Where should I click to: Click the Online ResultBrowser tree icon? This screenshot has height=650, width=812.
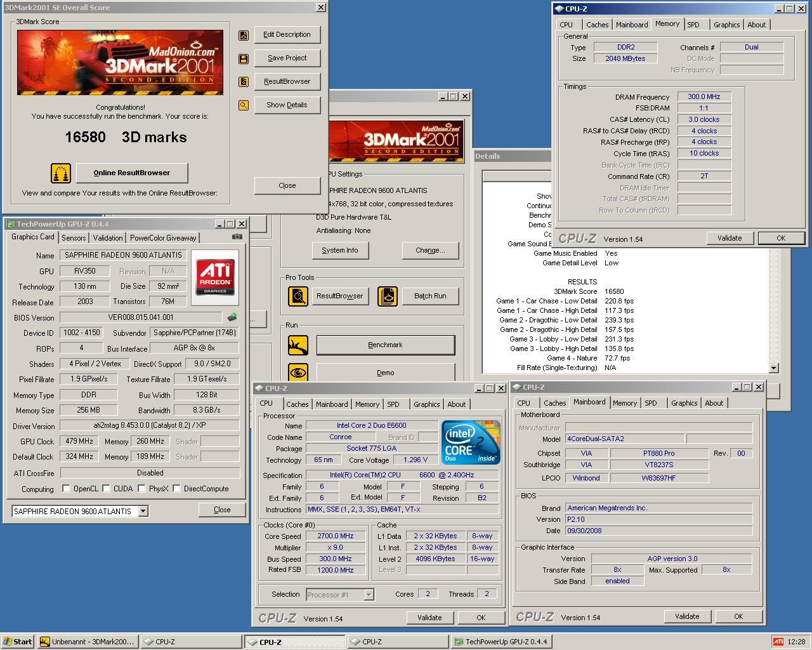click(x=60, y=173)
